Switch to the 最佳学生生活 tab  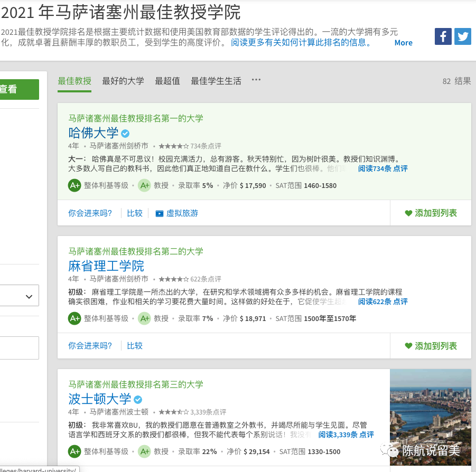[216, 81]
